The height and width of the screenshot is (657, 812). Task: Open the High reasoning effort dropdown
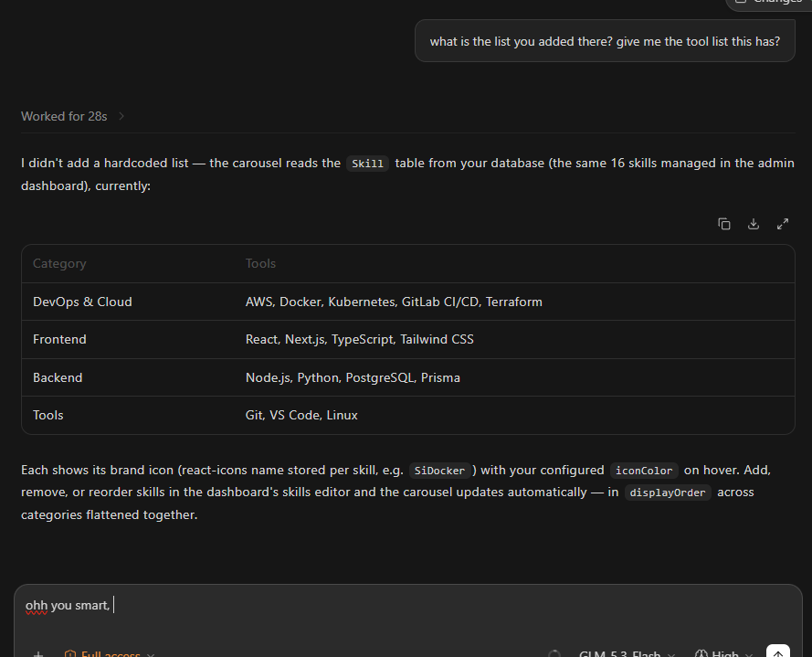724,654
